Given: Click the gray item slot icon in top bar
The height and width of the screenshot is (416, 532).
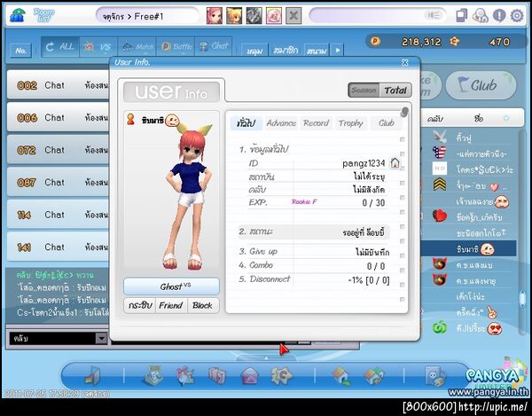Looking at the screenshot, I should [254, 16].
